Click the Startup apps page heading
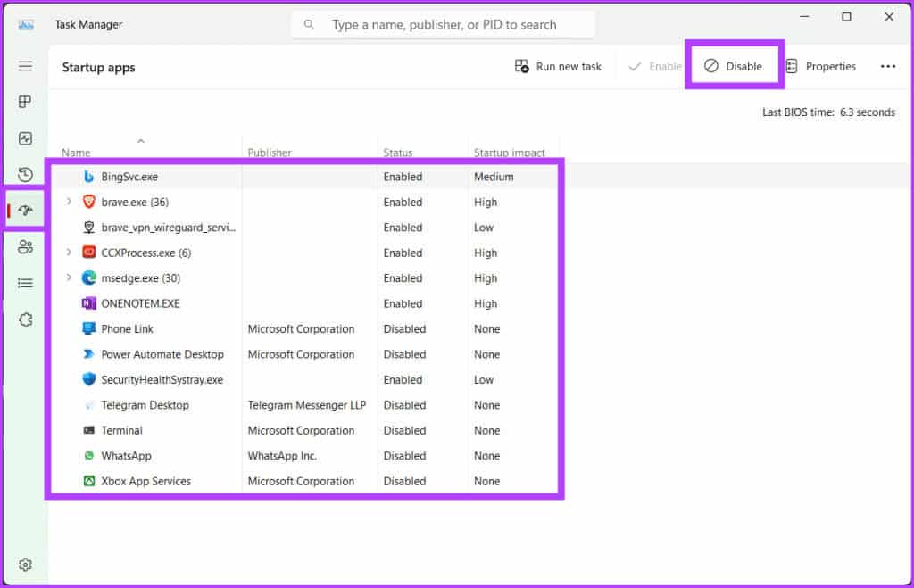This screenshot has height=588, width=914. (x=98, y=68)
